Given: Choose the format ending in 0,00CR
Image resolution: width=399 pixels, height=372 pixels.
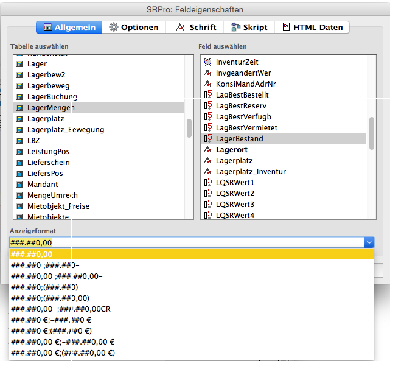Looking at the screenshot, I should [x=192, y=309].
